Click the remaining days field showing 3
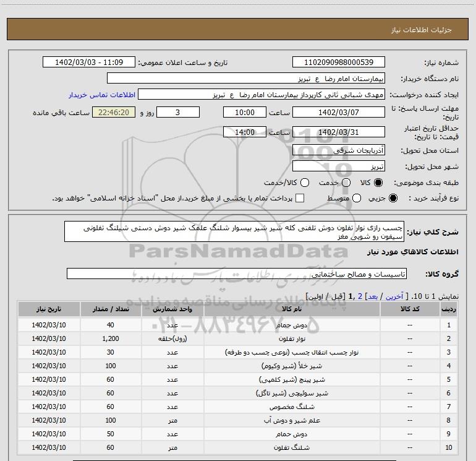Image resolution: width=476 pixels, height=461 pixels. coord(178,112)
